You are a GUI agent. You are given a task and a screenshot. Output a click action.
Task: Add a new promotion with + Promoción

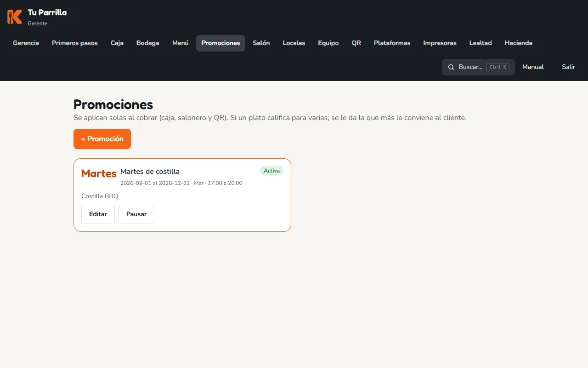[102, 139]
